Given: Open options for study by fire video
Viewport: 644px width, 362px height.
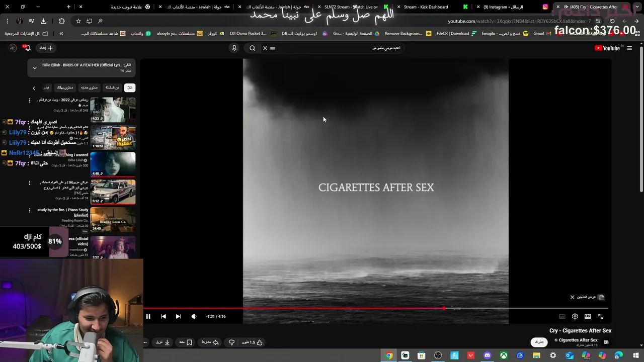Looking at the screenshot, I should click(30, 210).
